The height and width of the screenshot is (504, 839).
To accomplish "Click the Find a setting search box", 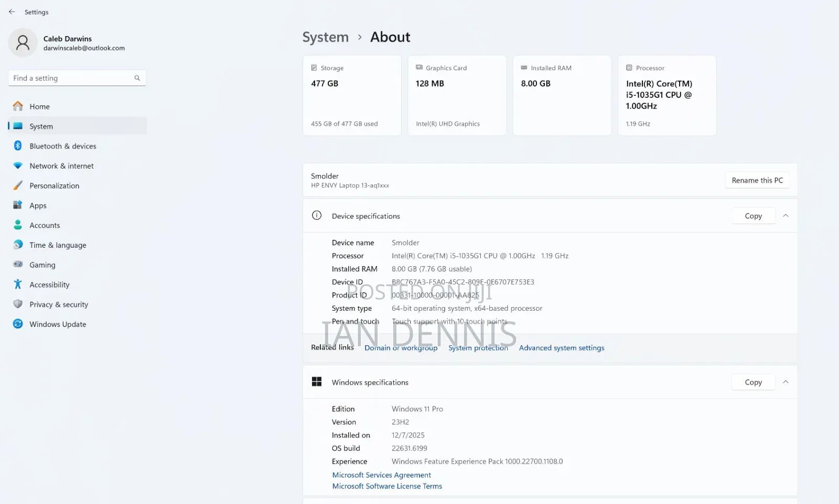I will (x=77, y=78).
